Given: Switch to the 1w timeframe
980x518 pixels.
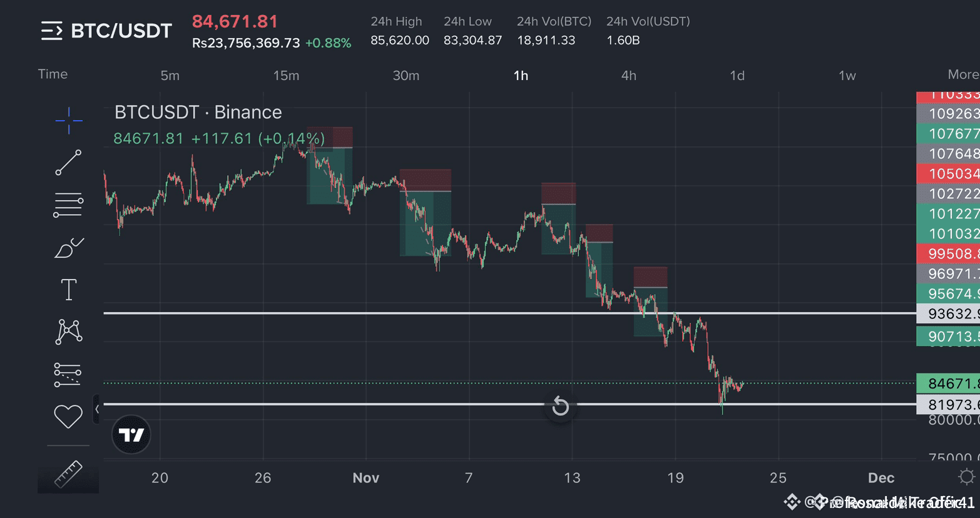Looking at the screenshot, I should (847, 76).
